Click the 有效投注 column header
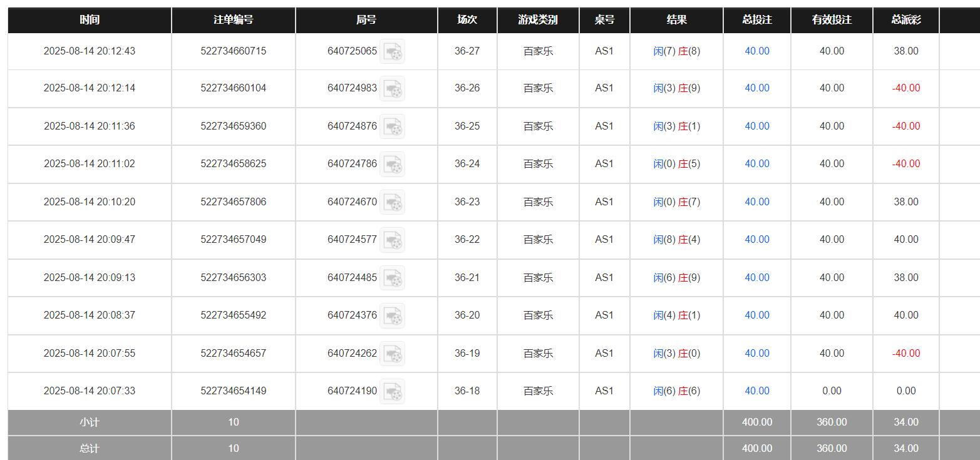This screenshot has height=460, width=980. [x=832, y=20]
